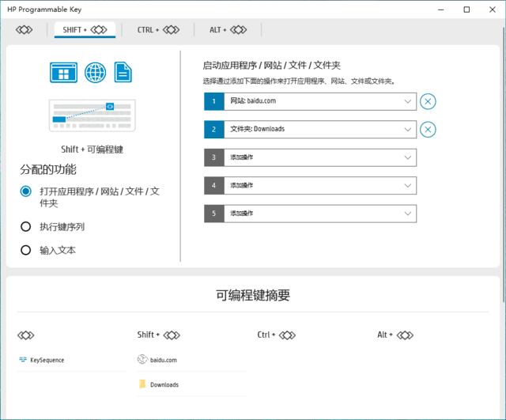Expand dropdown for action 2 文件夹: Downloads
Screen dimensions: 506x420
tap(407, 130)
